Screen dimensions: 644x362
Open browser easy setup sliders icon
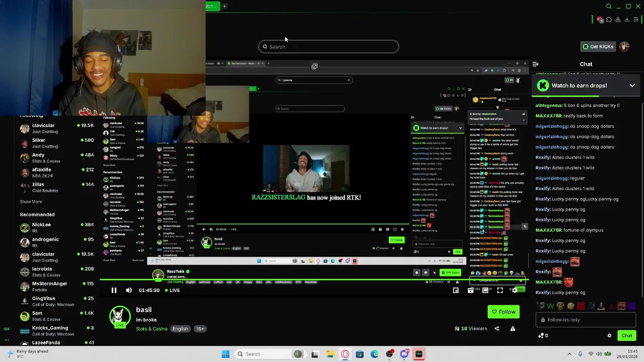point(636,20)
